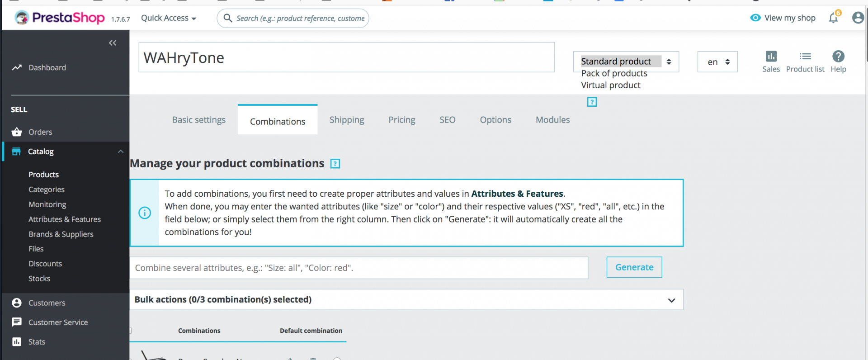Click the PrestaShop logo
The image size is (868, 360).
point(60,18)
